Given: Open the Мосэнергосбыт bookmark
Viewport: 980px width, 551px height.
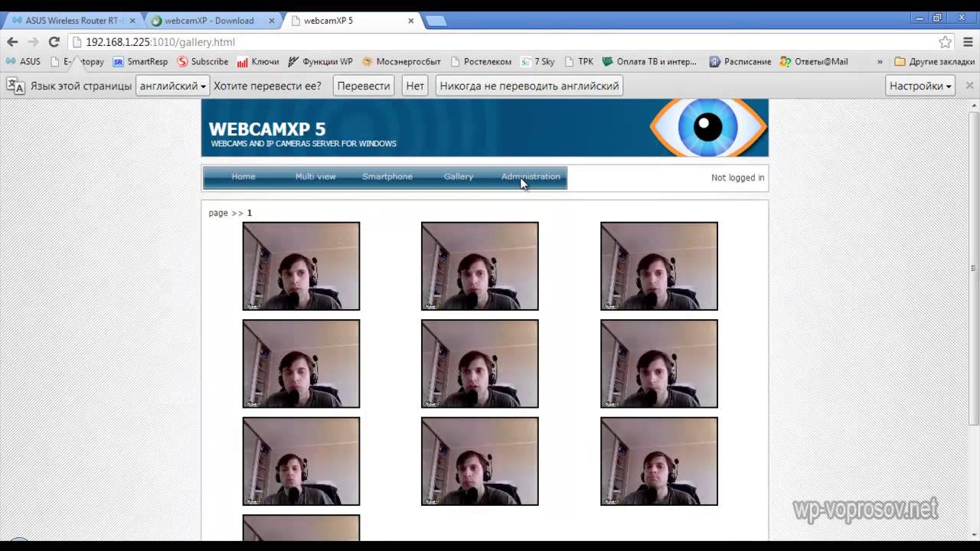Looking at the screenshot, I should click(401, 61).
